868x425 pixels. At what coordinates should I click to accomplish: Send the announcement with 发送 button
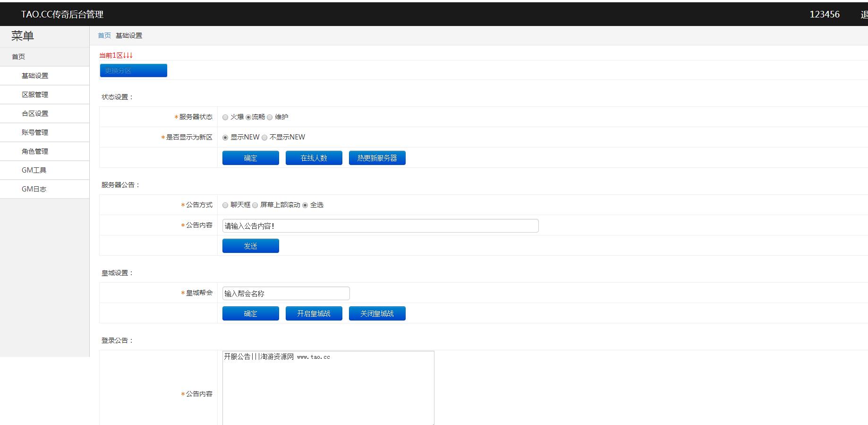pyautogui.click(x=250, y=246)
